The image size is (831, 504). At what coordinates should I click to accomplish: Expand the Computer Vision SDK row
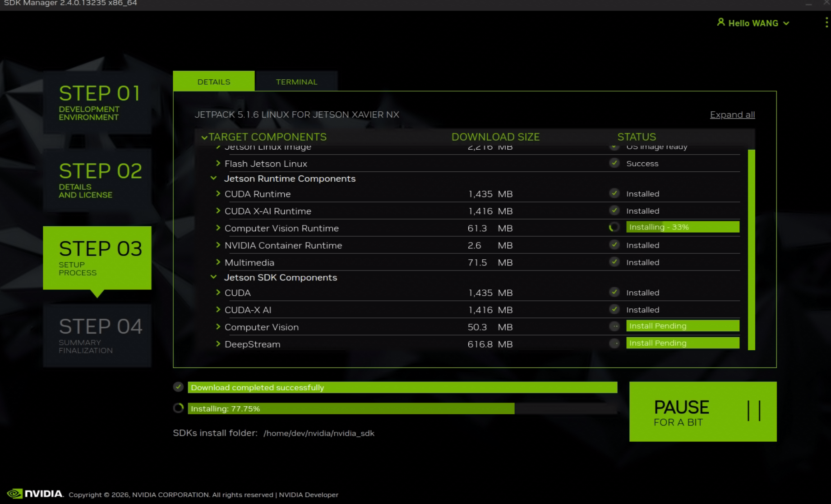point(218,326)
